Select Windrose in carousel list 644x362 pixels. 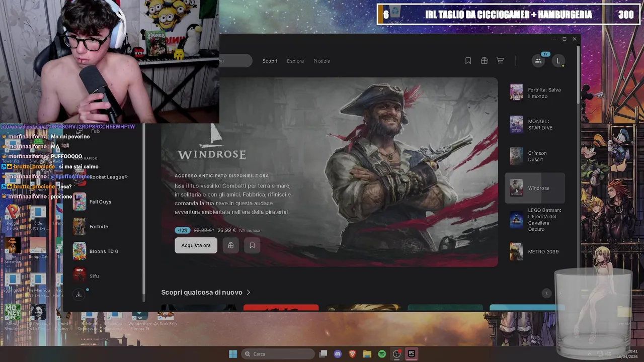535,188
